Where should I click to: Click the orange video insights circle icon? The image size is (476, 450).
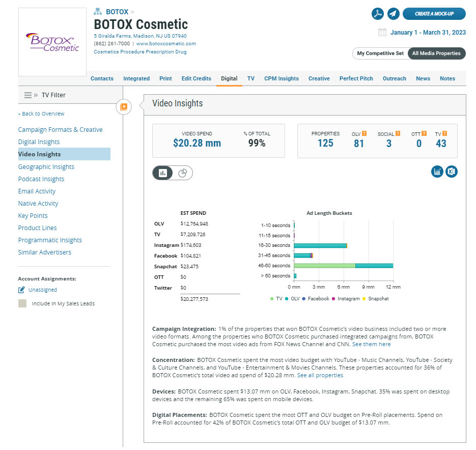pyautogui.click(x=124, y=107)
